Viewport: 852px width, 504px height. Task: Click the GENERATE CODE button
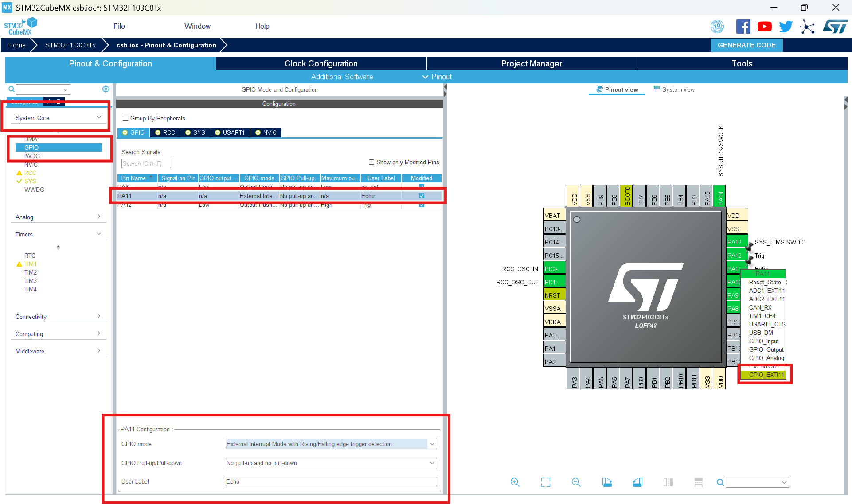(746, 45)
